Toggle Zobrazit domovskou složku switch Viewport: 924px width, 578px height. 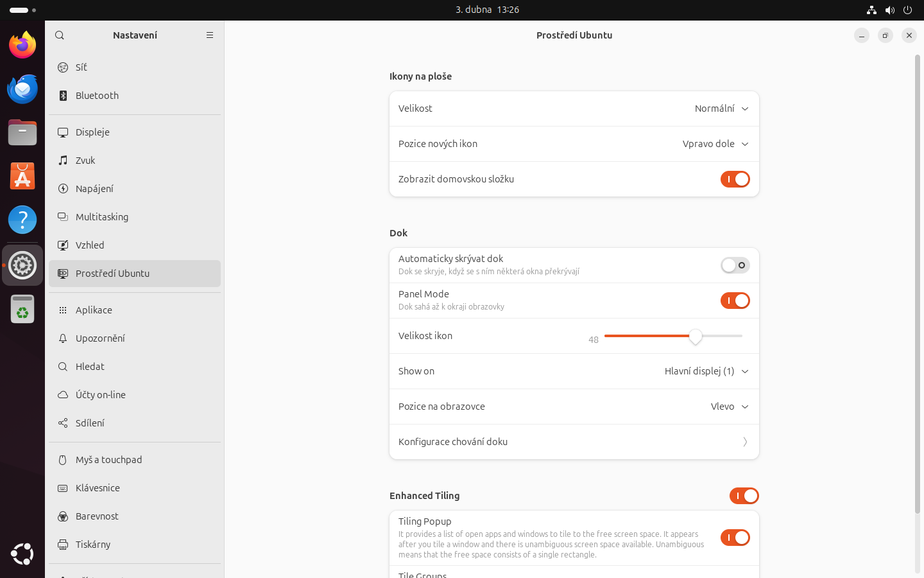click(735, 179)
